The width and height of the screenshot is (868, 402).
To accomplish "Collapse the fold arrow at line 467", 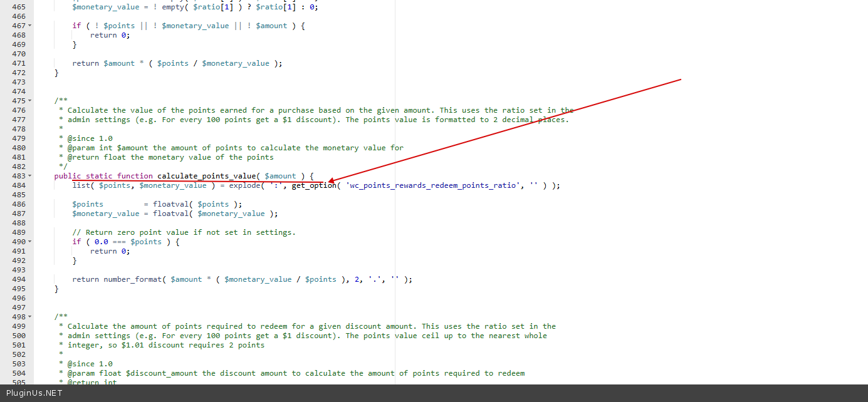I will [29, 26].
